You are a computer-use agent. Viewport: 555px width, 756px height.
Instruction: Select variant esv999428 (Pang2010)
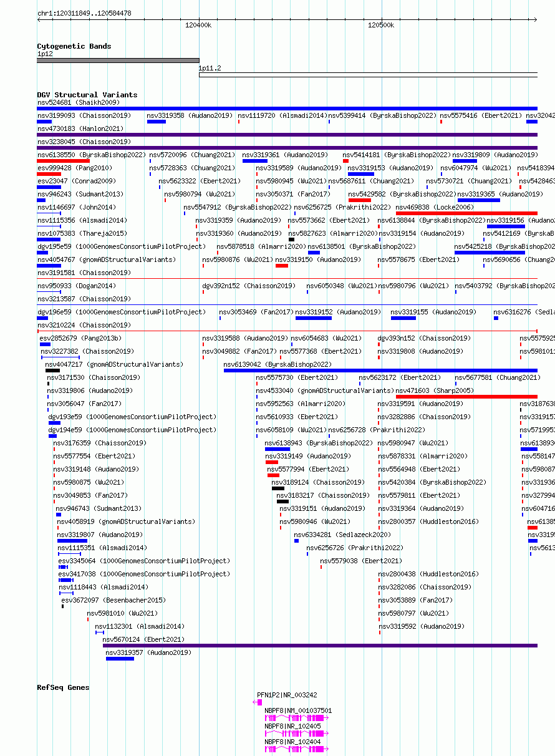pyautogui.click(x=75, y=168)
